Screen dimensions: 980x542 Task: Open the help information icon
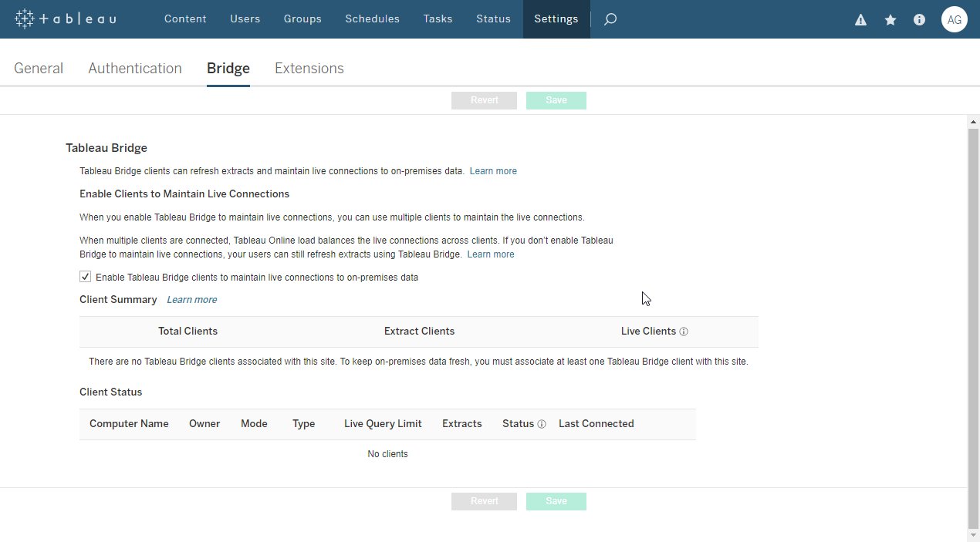tap(919, 19)
